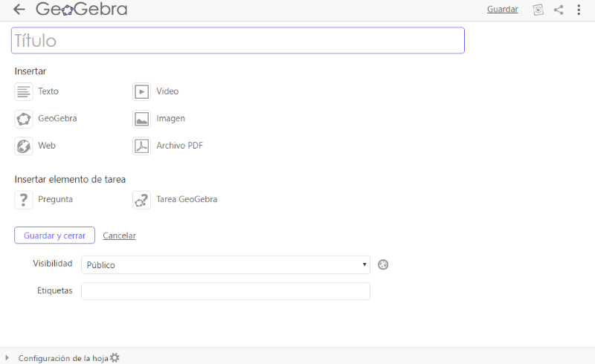Screen dimensions: 595x364
Task: Click Guardar y cerrar button
Action: tap(54, 235)
